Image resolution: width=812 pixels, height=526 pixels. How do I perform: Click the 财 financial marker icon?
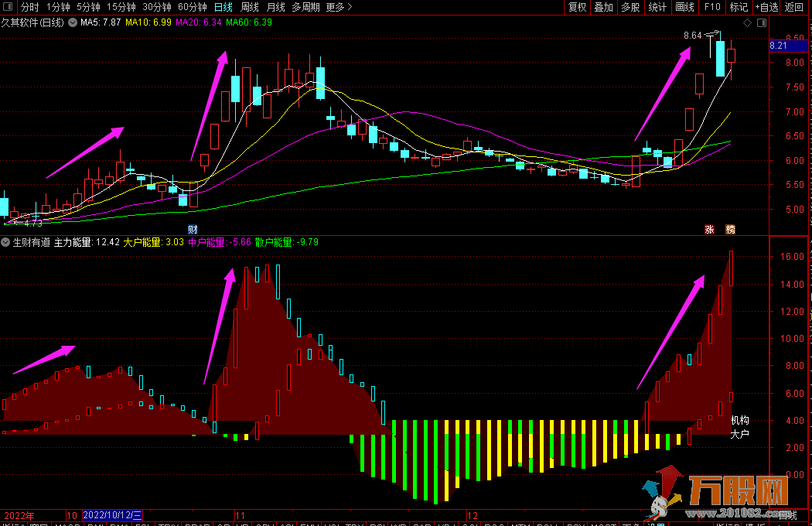tap(193, 229)
